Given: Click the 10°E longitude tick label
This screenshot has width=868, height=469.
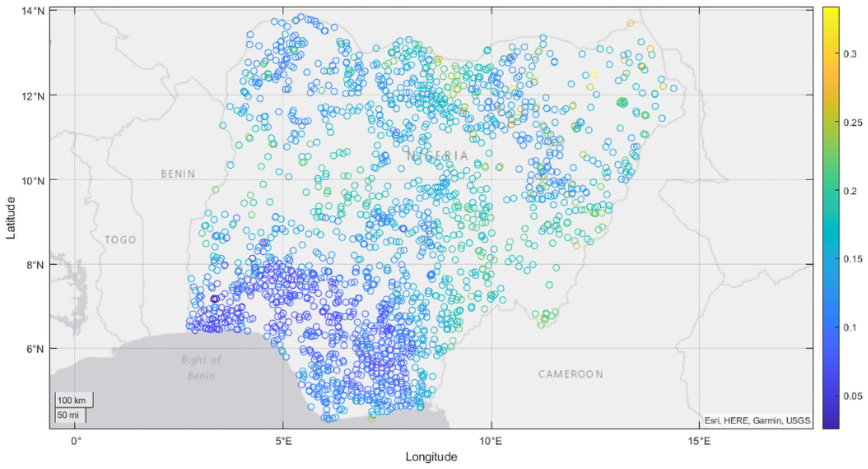Looking at the screenshot, I should click(x=491, y=441).
